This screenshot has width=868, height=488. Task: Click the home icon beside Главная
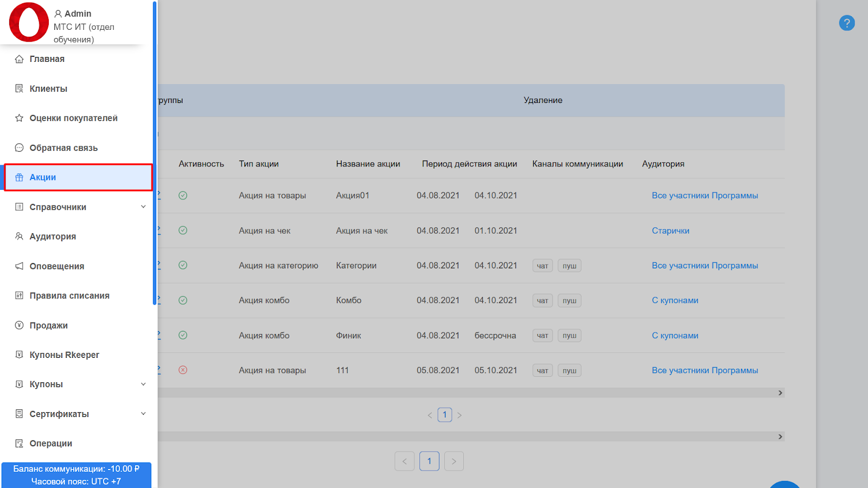point(19,59)
